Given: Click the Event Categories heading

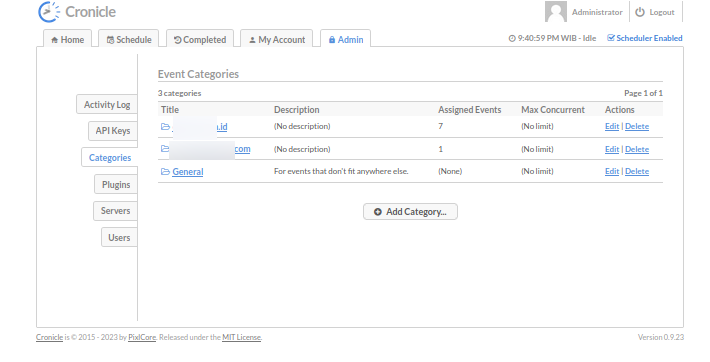Looking at the screenshot, I should (x=198, y=74).
